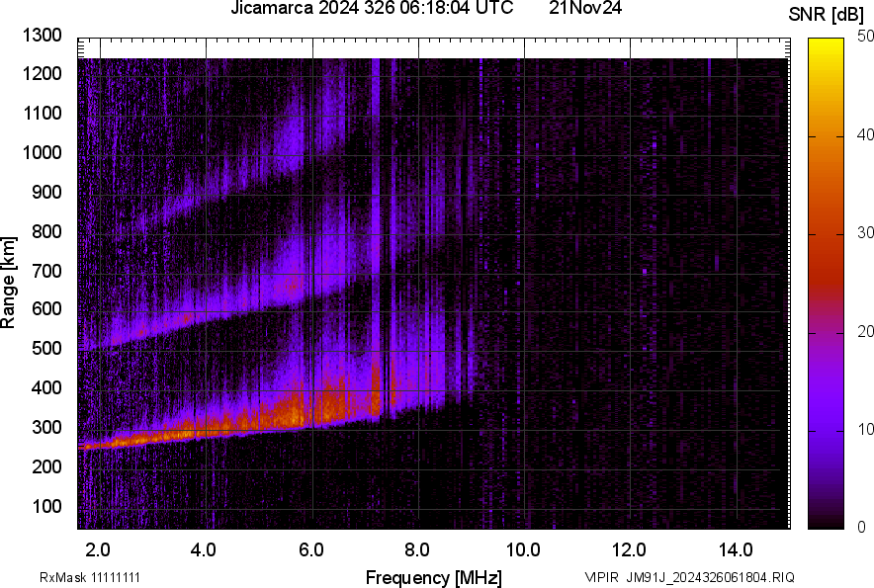Click the range tick label '700'
This screenshot has height=588, width=874.
click(x=46, y=271)
